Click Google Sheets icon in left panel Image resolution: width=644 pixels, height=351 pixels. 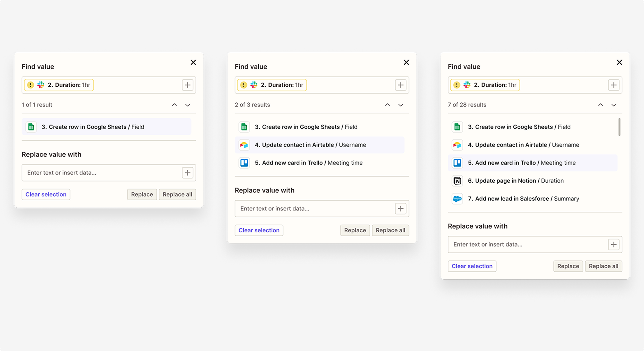(x=31, y=127)
